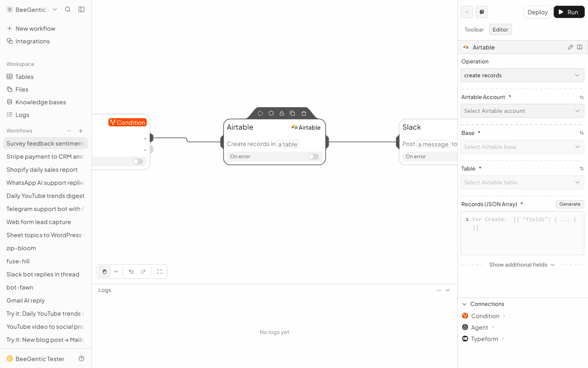Open the Select Airtable base dropdown

pyautogui.click(x=522, y=147)
